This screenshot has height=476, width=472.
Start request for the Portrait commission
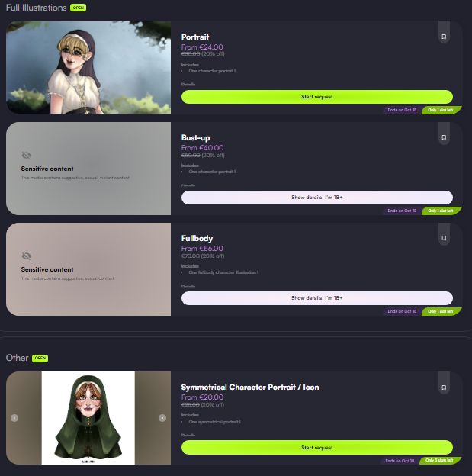tap(317, 97)
